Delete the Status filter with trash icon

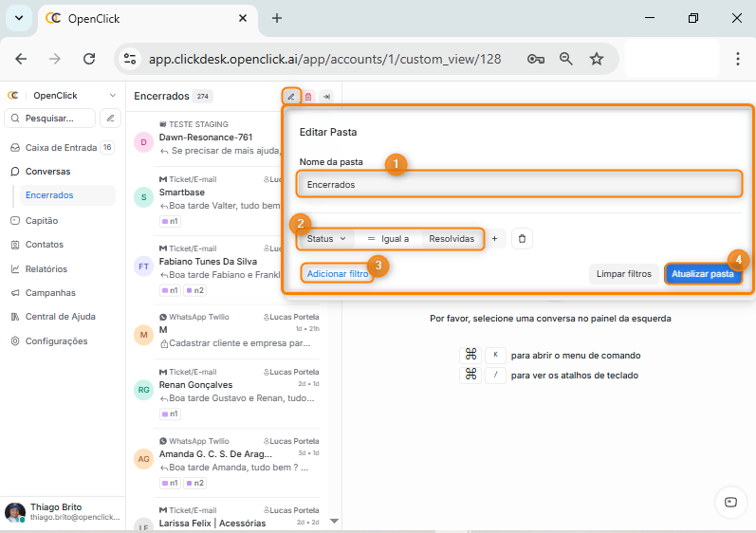(x=521, y=239)
